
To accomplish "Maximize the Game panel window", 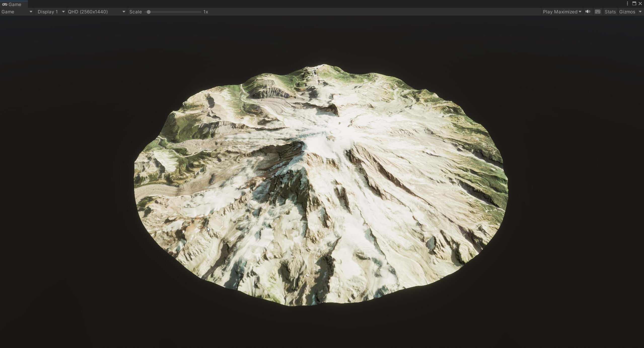I will coord(634,4).
